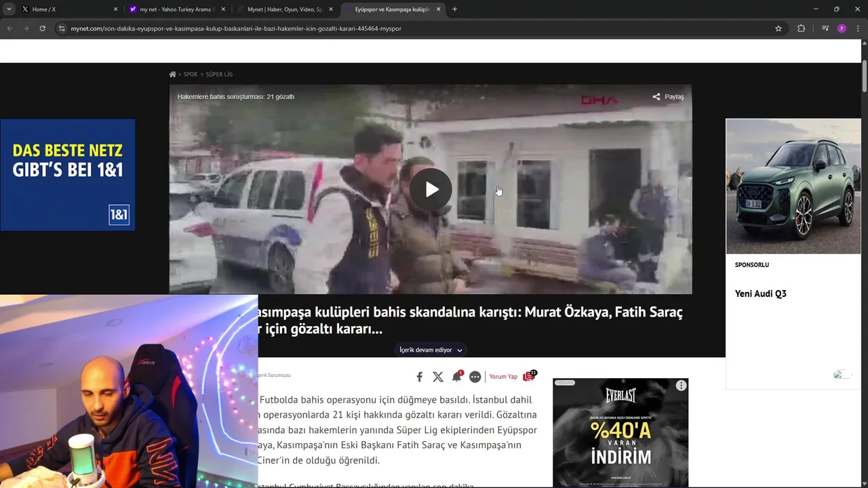Share article on X
This screenshot has height=488, width=868.
(438, 377)
